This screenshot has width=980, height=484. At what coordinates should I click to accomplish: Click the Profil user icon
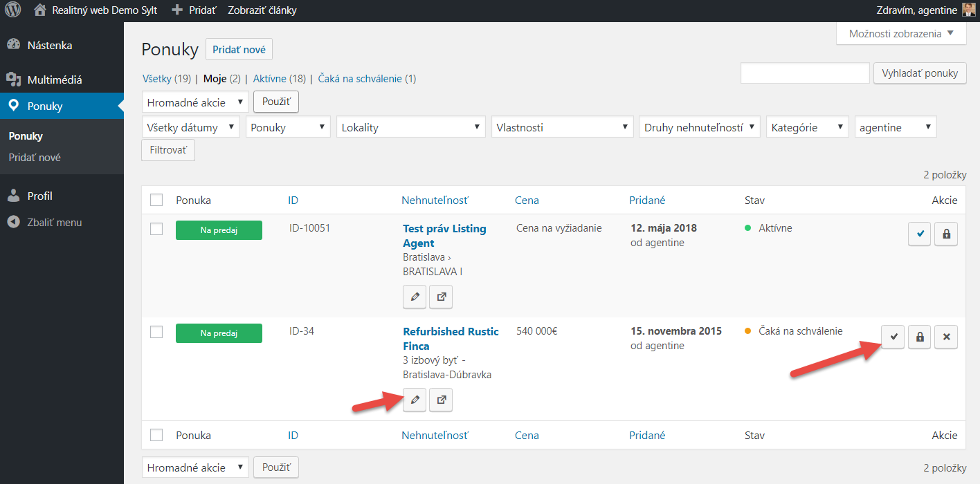coord(14,196)
